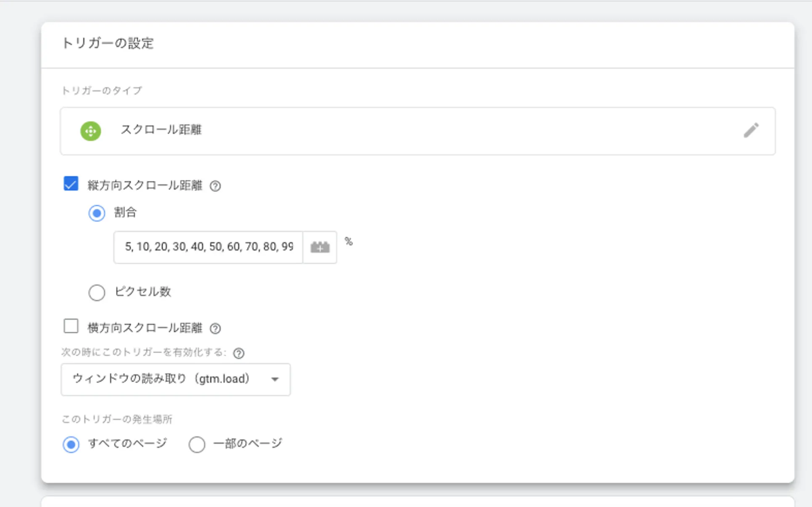This screenshot has width=812, height=507.
Task: Click help icon beside 縦方向スクロール距離
Action: coord(215,186)
